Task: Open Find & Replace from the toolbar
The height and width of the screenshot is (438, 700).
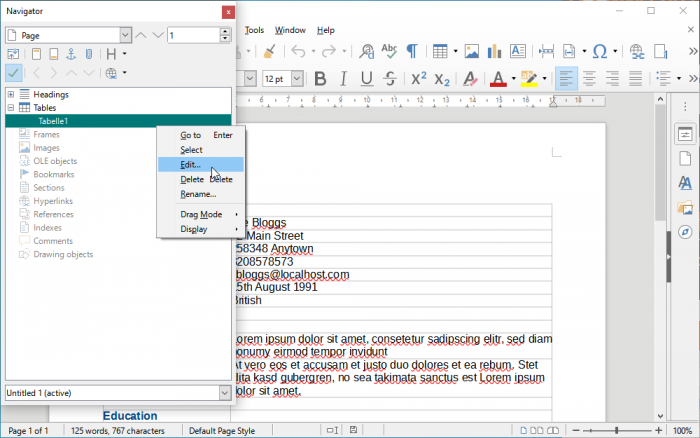Action: [x=366, y=51]
